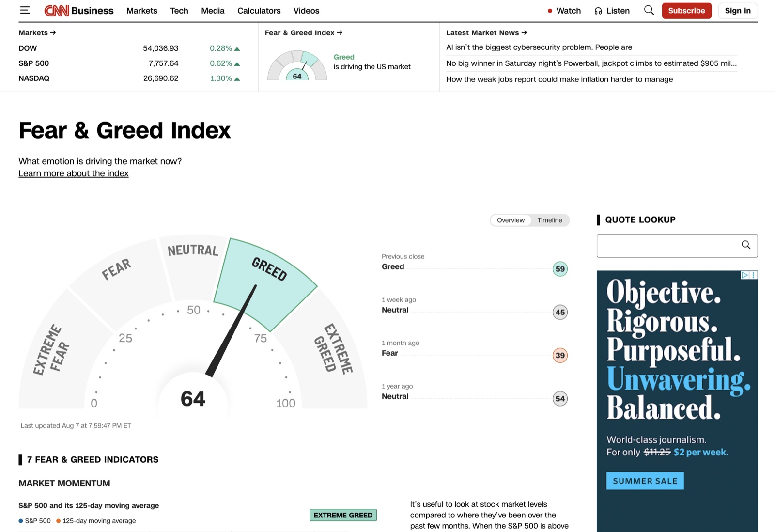Click the SUMMER SALE ad button
The width and height of the screenshot is (775, 532).
[x=645, y=481]
